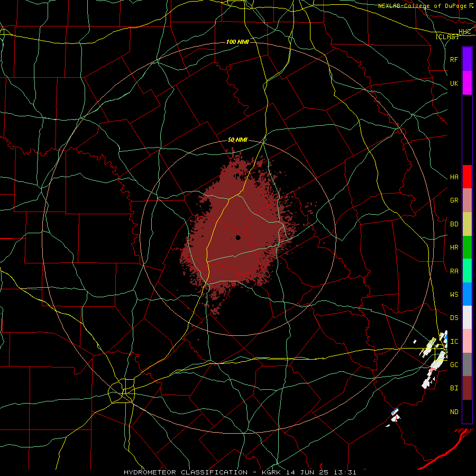Select the BD yellow legend swatch

coord(467,224)
